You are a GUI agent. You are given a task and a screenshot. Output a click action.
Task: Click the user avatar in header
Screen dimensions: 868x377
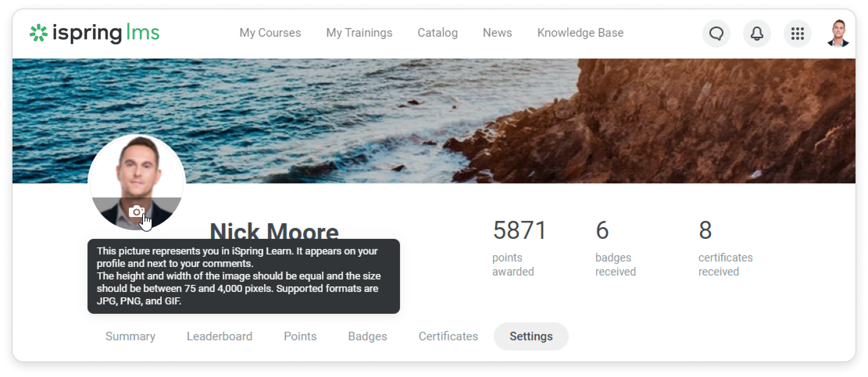click(x=838, y=34)
